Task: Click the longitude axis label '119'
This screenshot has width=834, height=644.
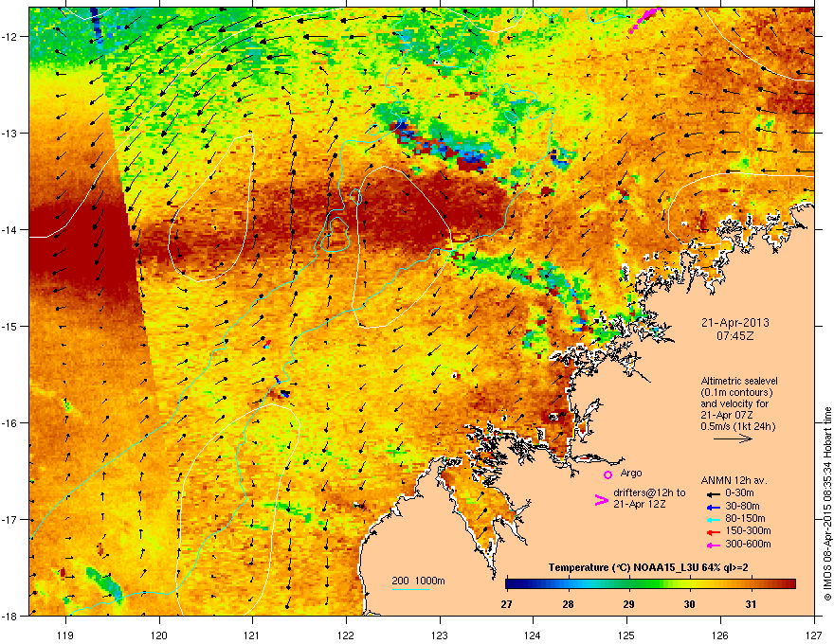Action: [65, 635]
